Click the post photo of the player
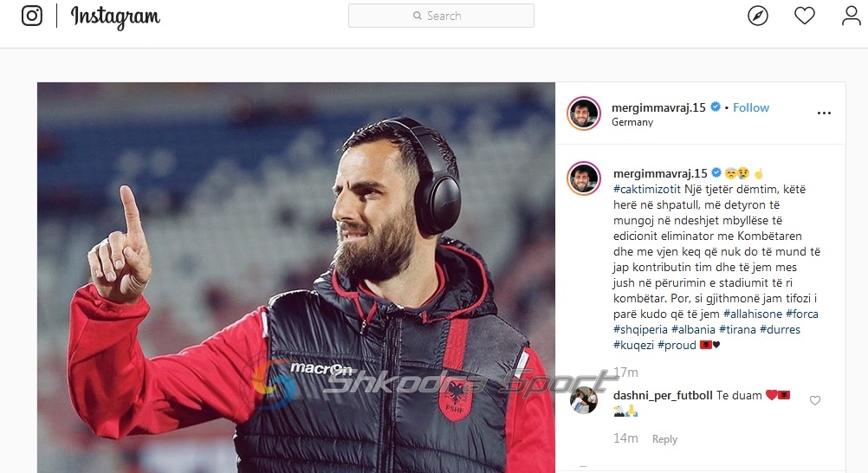This screenshot has height=473, width=868. click(x=296, y=277)
